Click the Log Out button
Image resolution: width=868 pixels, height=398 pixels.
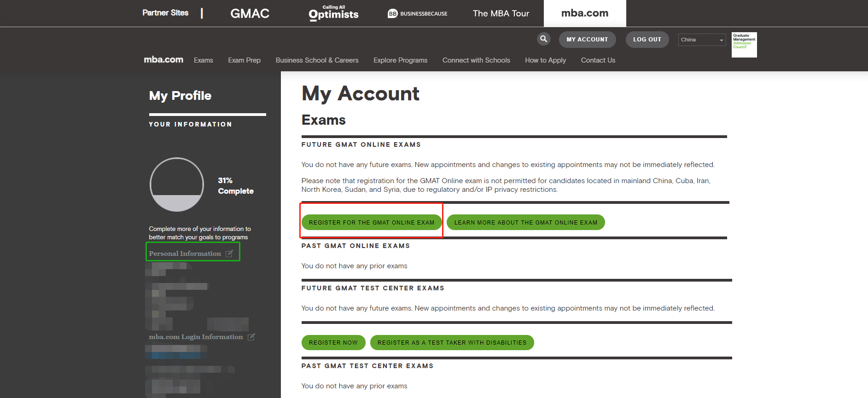click(647, 40)
